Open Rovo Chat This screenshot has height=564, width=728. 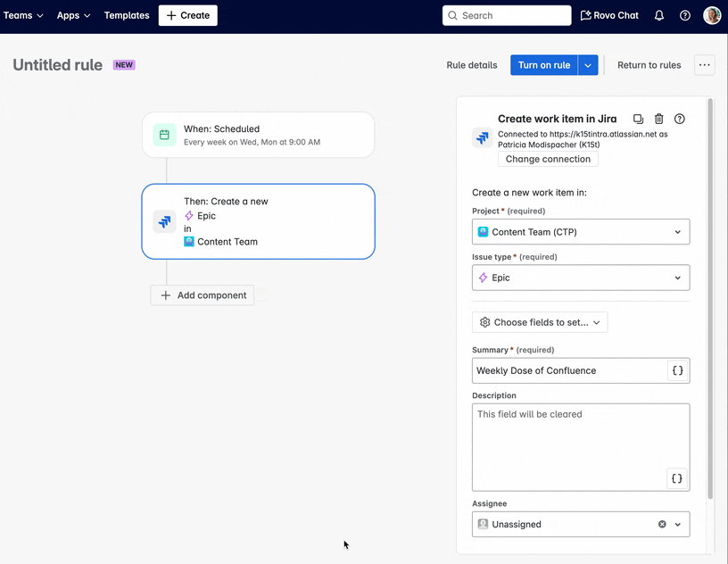(609, 15)
